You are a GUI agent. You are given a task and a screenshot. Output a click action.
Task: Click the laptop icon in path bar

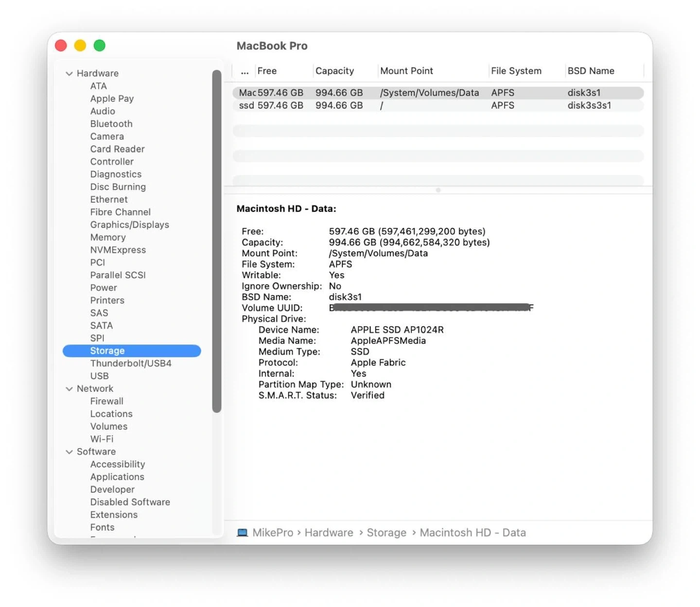tap(242, 533)
